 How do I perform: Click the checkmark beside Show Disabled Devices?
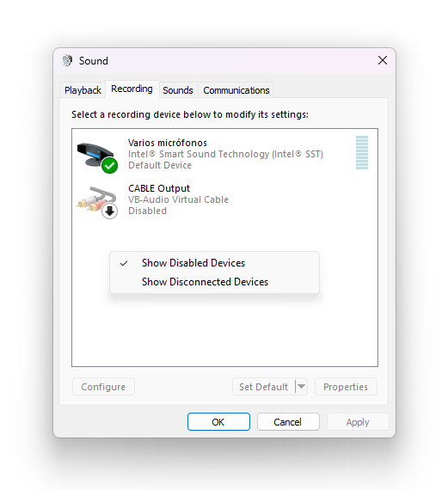point(124,263)
